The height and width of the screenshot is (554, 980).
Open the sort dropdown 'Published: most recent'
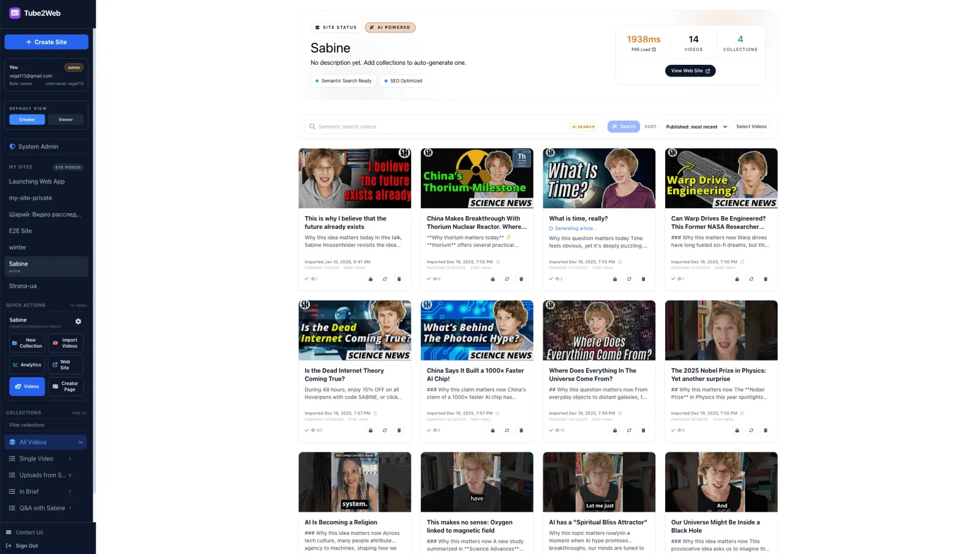point(696,127)
